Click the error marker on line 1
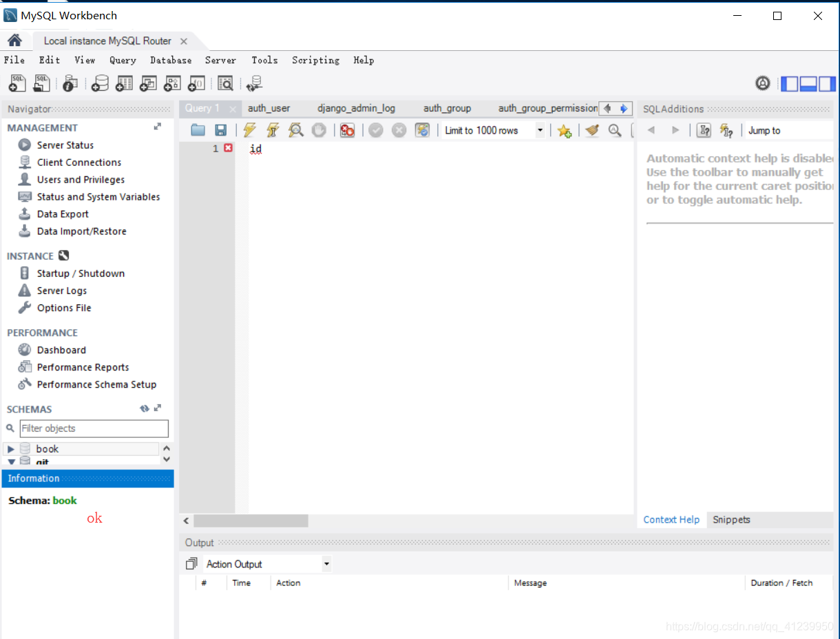The image size is (840, 639). pos(228,148)
